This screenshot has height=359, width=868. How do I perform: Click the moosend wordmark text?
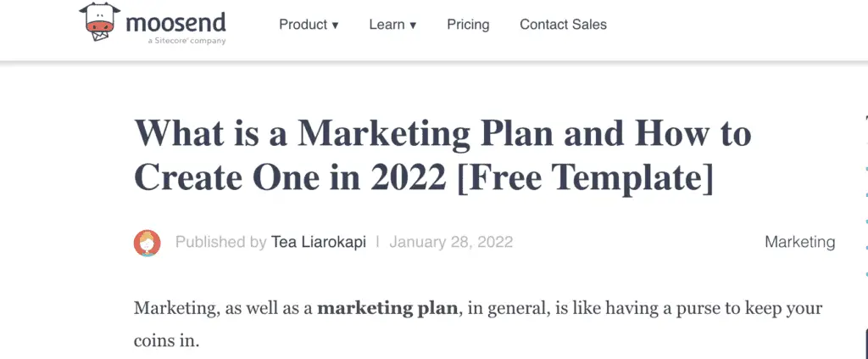click(176, 23)
